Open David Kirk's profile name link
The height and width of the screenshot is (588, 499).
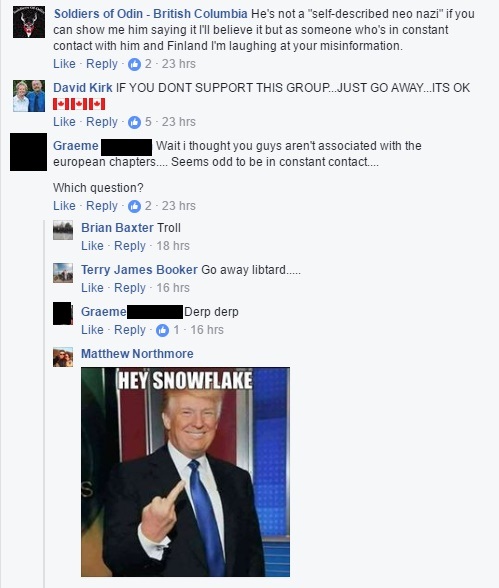point(82,88)
